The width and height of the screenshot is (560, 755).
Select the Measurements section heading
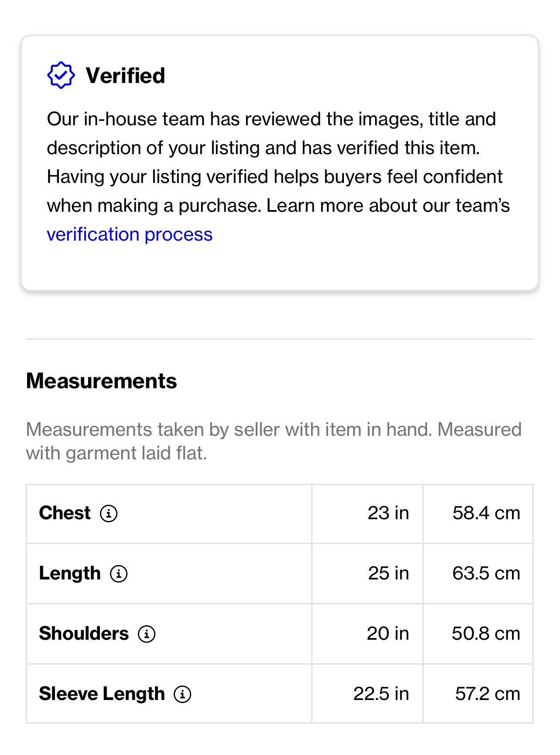click(101, 381)
